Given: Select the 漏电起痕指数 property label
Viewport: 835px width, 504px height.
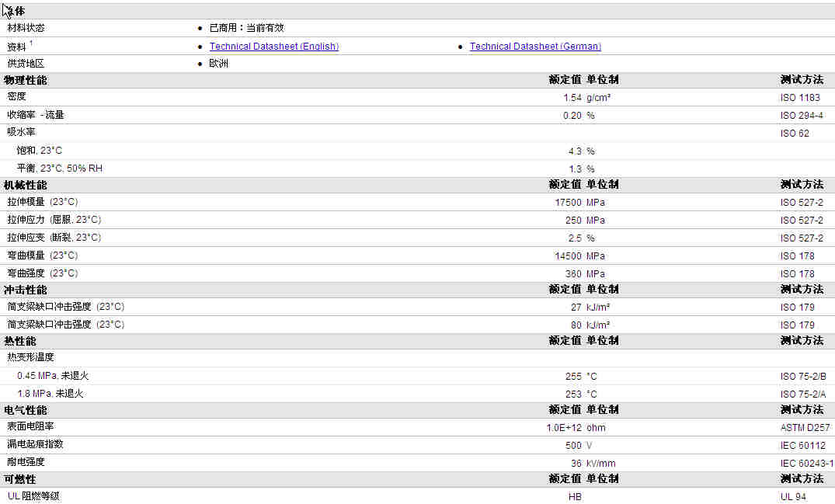Looking at the screenshot, I should (x=35, y=444).
